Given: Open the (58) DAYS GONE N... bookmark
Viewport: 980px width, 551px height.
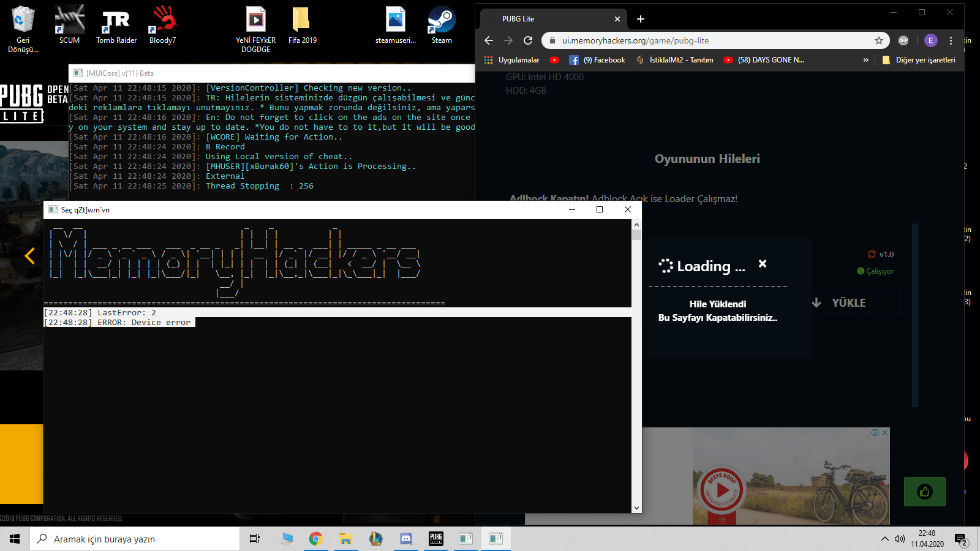Looking at the screenshot, I should (x=764, y=60).
